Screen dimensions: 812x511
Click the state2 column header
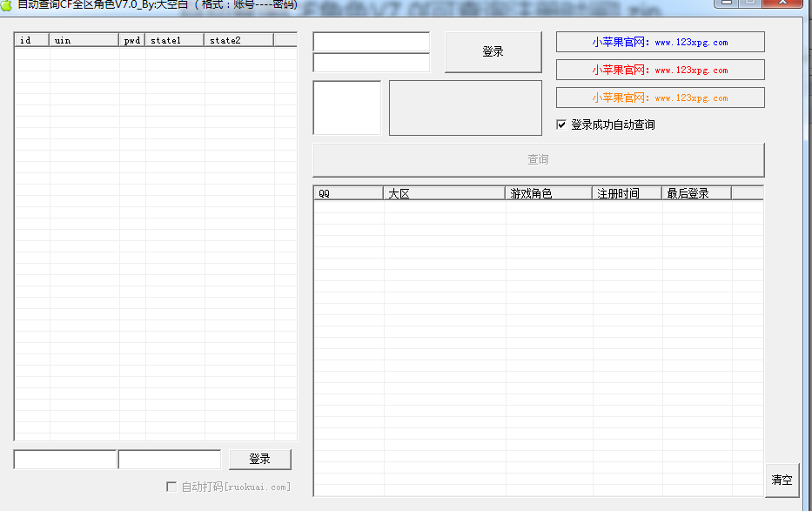(239, 40)
